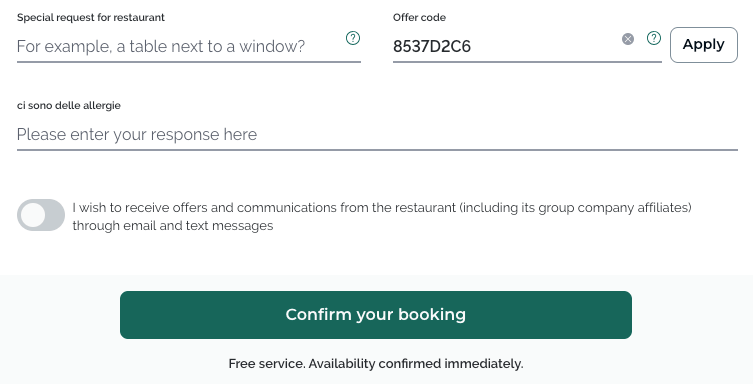Open the help icon beside special request field
753x384 pixels.
point(353,38)
